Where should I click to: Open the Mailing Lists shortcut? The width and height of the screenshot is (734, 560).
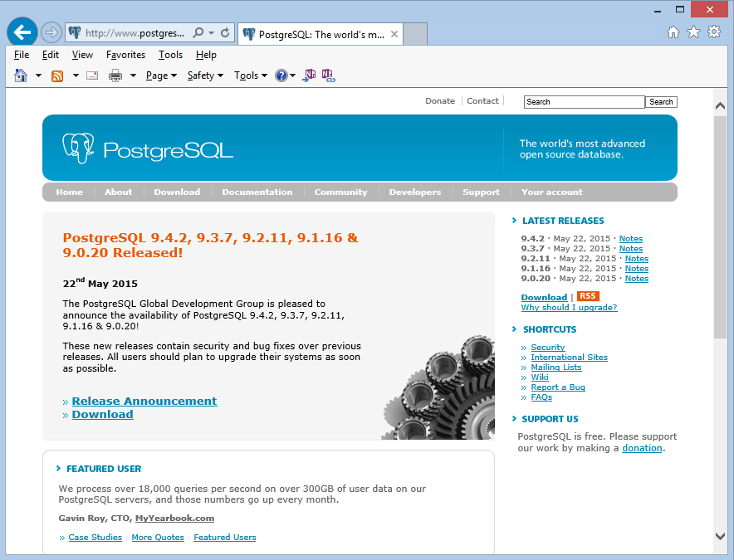tap(556, 368)
